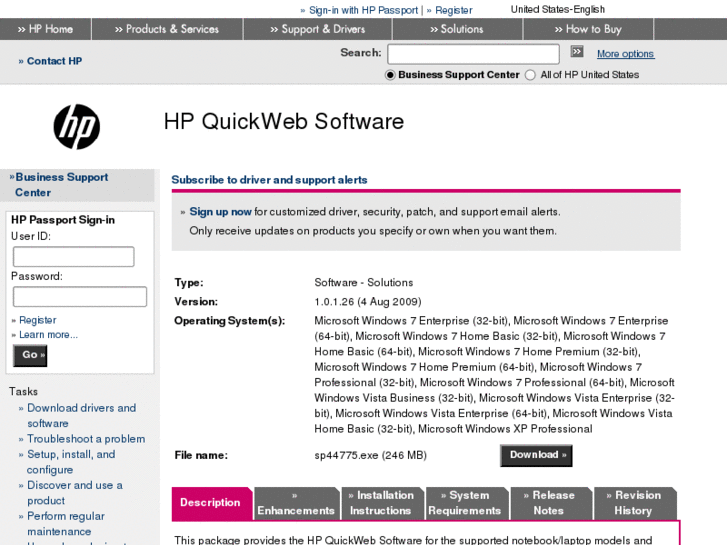
Task: Open Solutions menu
Action: 457,29
